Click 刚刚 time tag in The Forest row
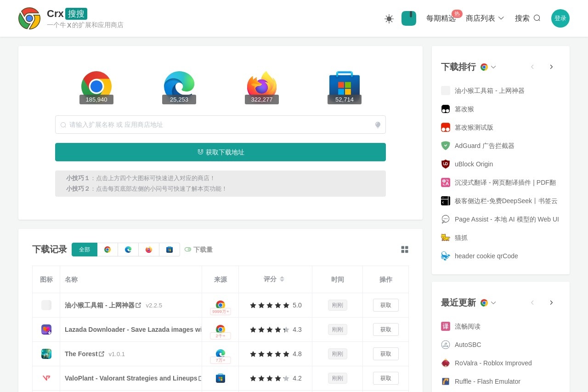588x392 pixels. [338, 354]
